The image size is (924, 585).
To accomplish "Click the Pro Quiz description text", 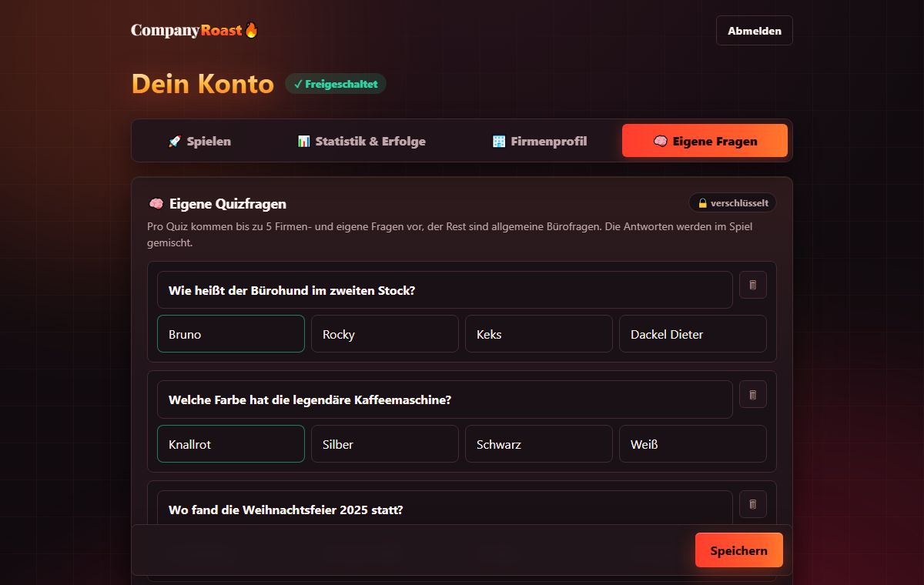I will click(450, 235).
